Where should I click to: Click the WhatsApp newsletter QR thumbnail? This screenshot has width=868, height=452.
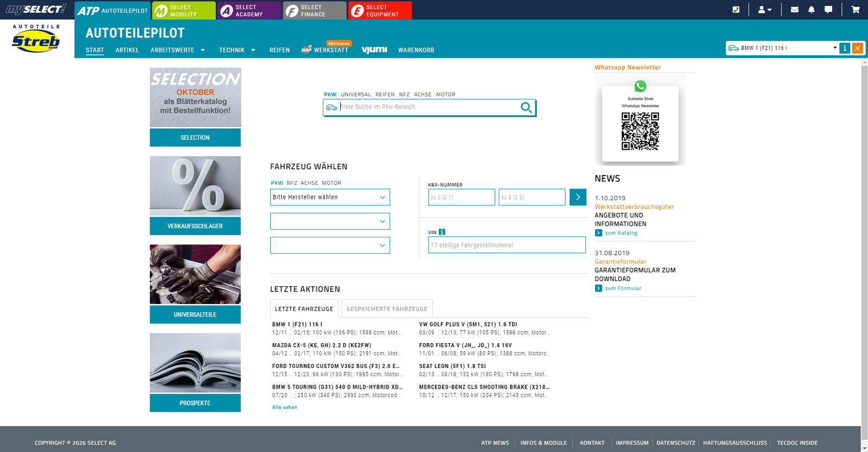[640, 120]
